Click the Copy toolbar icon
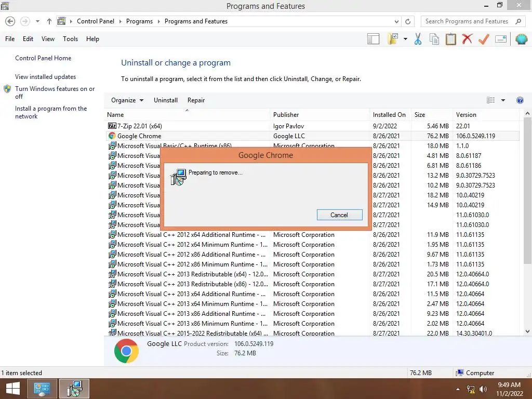This screenshot has width=532, height=399. 434,39
